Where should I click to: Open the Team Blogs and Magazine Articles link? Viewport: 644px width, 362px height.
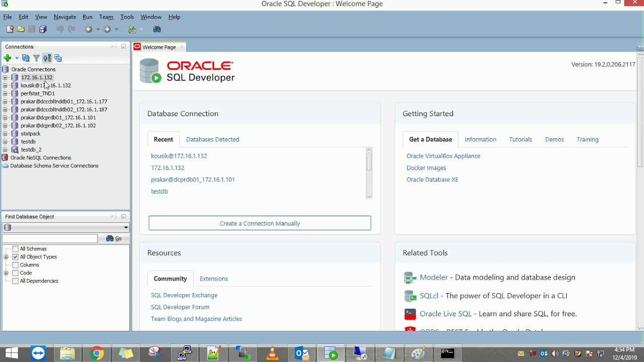(197, 319)
